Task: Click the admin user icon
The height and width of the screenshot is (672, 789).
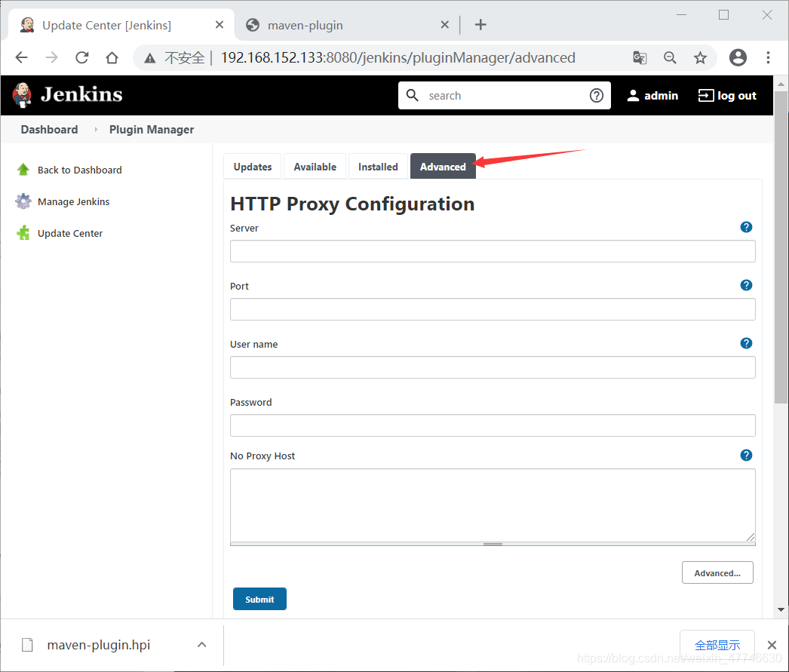Action: [633, 96]
